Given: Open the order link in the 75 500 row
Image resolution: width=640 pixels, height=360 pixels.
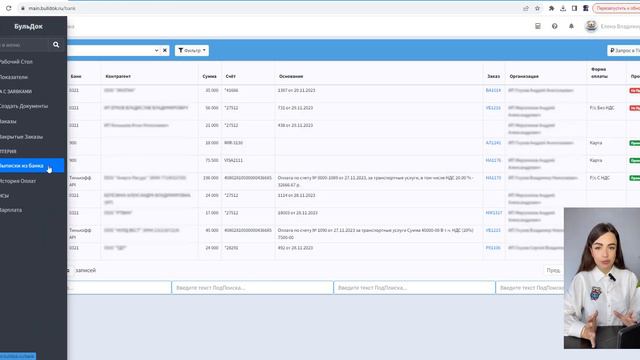Looking at the screenshot, I should 493,160.
